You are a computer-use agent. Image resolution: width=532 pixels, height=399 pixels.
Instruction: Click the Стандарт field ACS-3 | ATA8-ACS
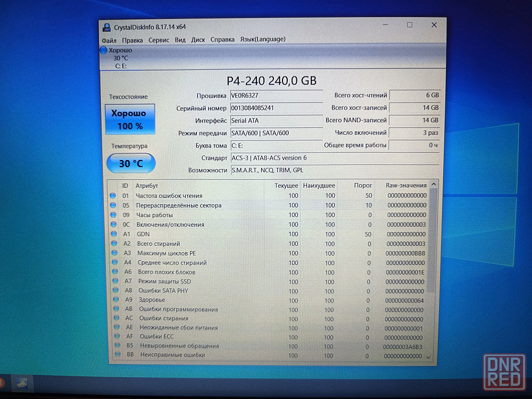tap(335, 158)
